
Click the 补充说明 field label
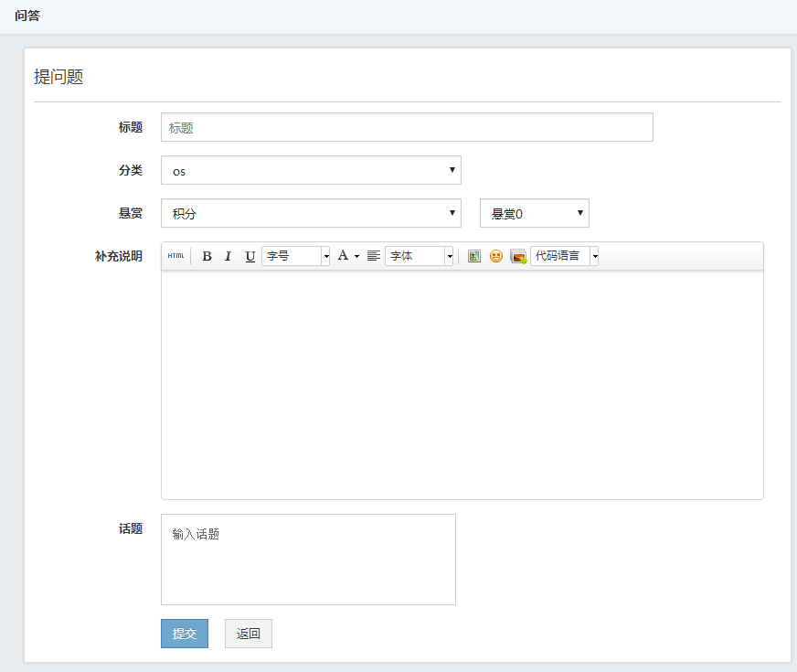[x=119, y=256]
